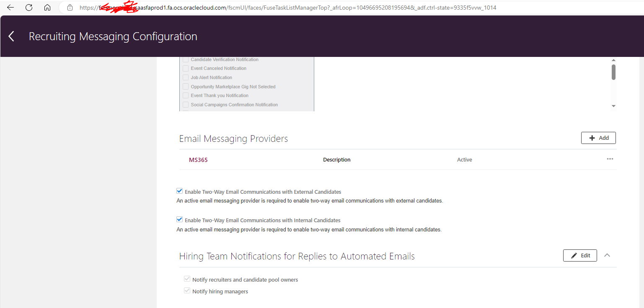Click inside the browser address bar
Screen dimensions: 644x308
click(x=251, y=7)
